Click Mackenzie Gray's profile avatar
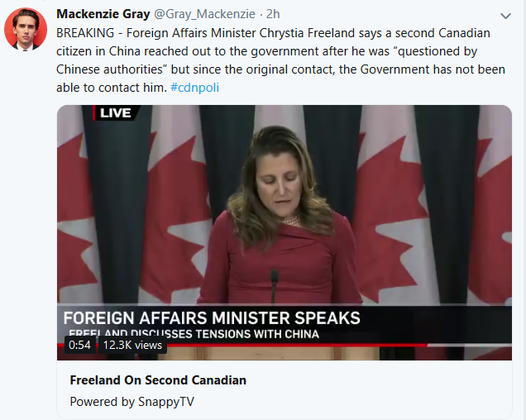The height and width of the screenshot is (420, 526). [25, 31]
